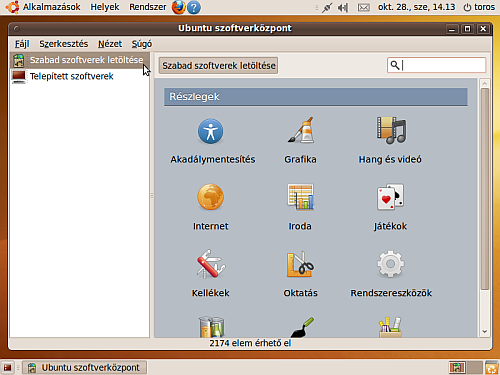Image resolution: width=500 pixels, height=375 pixels.
Task: Open the category with the trowel icon
Action: click(302, 327)
